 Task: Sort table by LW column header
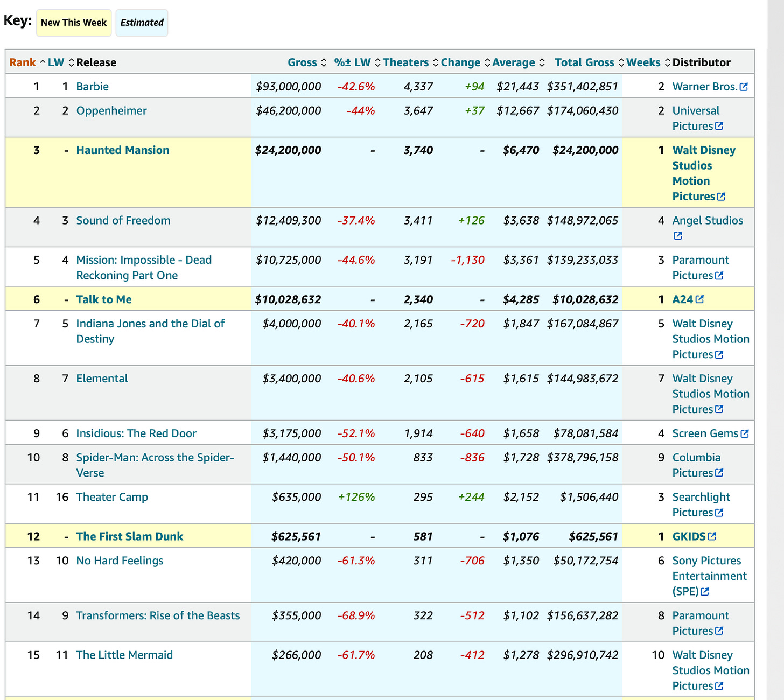60,62
